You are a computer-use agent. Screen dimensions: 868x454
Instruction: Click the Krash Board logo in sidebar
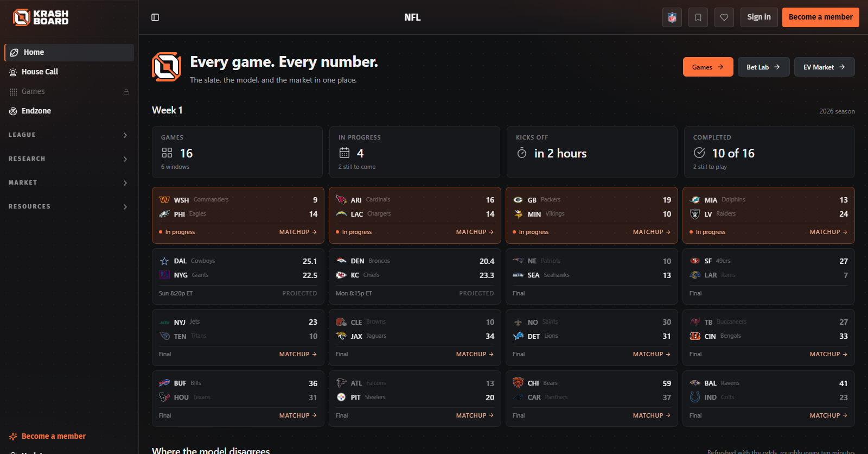[x=41, y=17]
